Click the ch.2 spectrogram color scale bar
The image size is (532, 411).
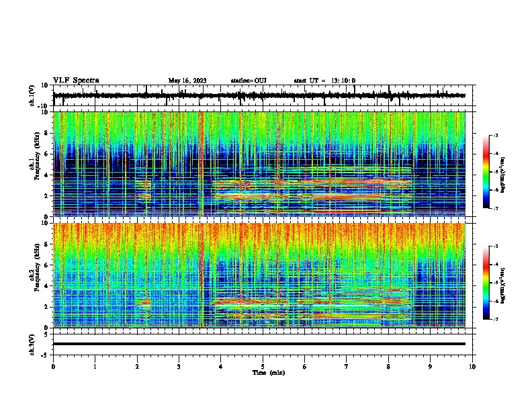[486, 283]
